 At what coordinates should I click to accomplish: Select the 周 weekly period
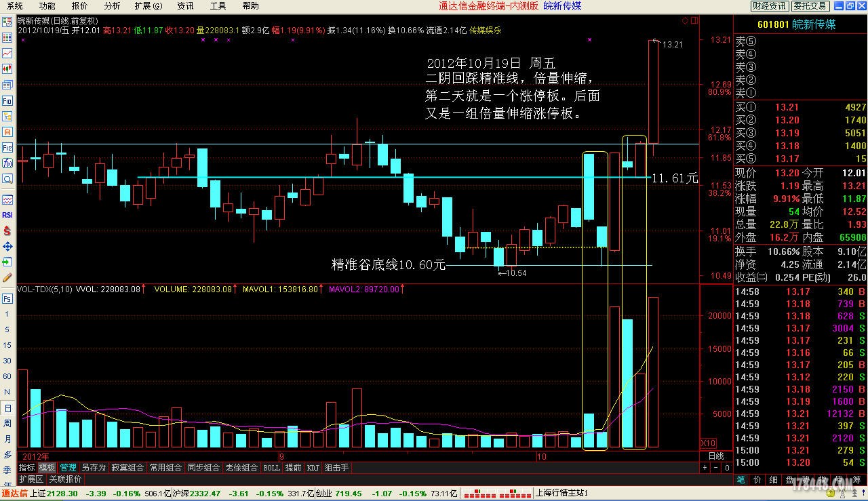[x=7, y=424]
